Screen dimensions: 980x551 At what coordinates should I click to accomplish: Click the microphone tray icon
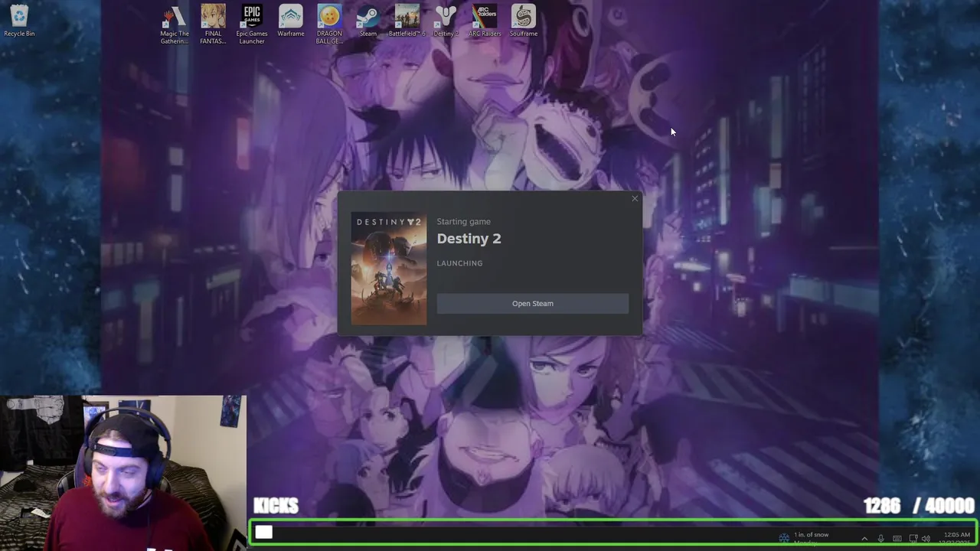[881, 539]
